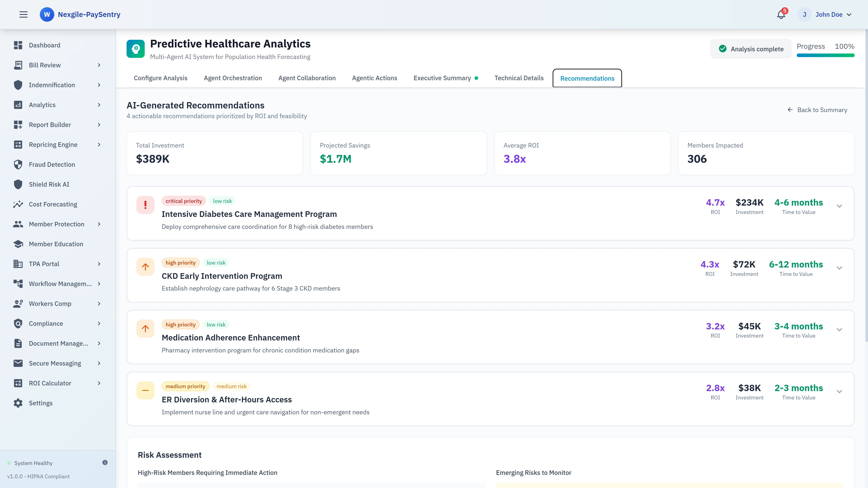This screenshot has width=868, height=488.
Task: Expand the Workers Comp section chevron
Action: [99, 303]
